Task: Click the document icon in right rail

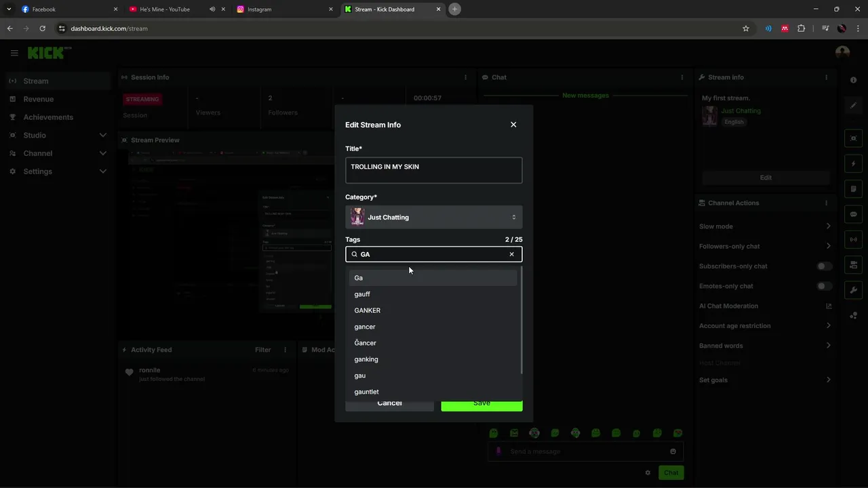Action: (x=853, y=189)
